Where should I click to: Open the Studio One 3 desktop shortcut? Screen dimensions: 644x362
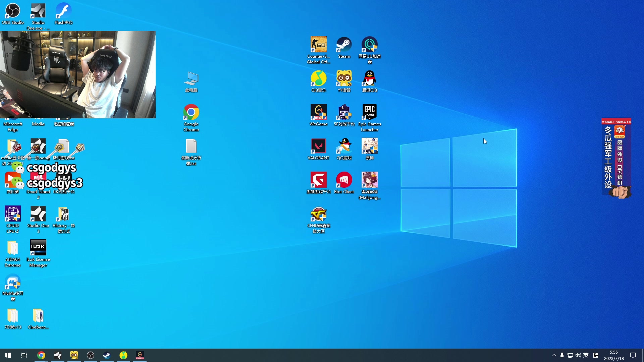pyautogui.click(x=38, y=220)
